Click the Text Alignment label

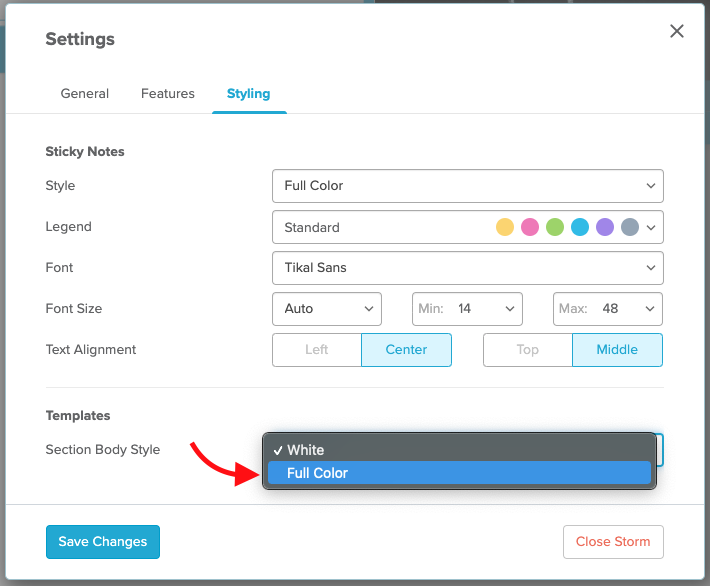tap(91, 350)
